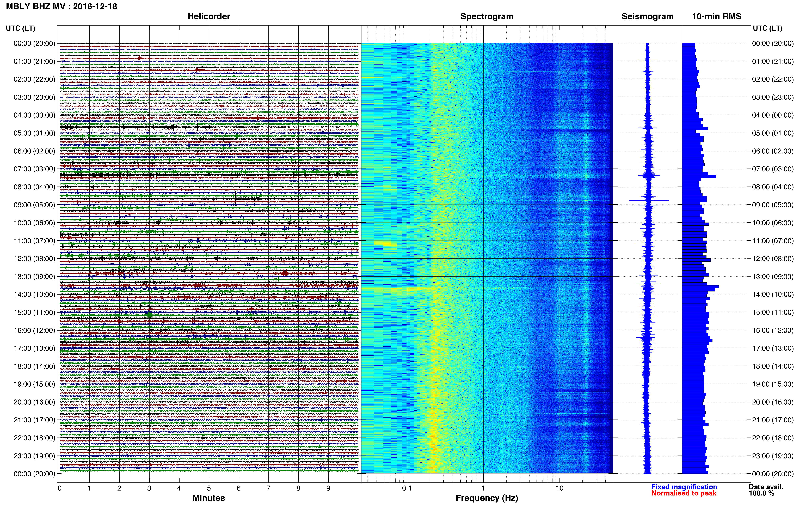Select the 'Helicorder' panel heading
This screenshot has height=508, width=812.
coord(209,16)
